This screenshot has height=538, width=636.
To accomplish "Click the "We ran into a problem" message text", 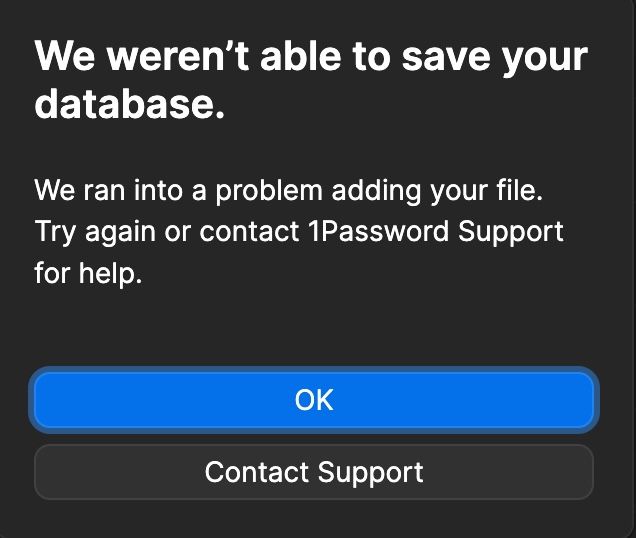I will click(x=299, y=231).
